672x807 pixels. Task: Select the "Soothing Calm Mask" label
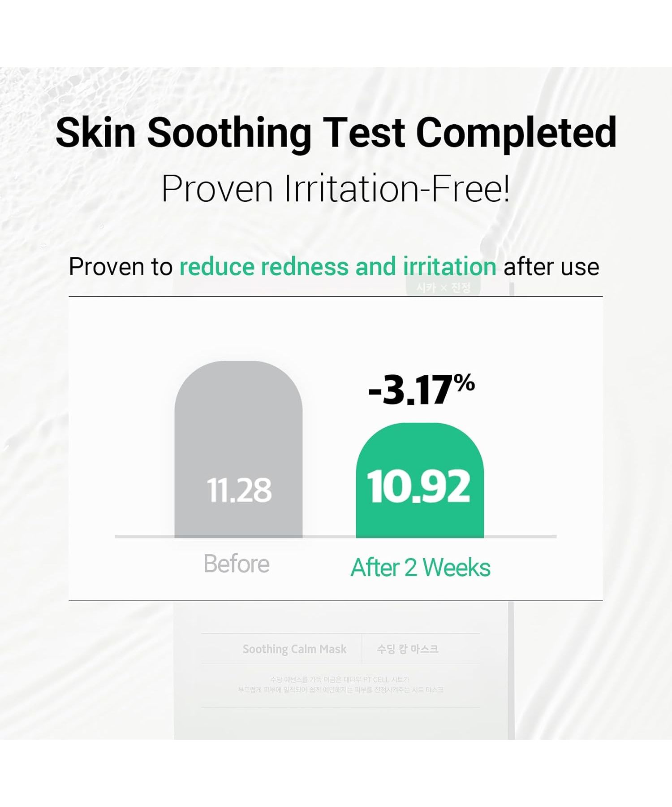pos(294,649)
